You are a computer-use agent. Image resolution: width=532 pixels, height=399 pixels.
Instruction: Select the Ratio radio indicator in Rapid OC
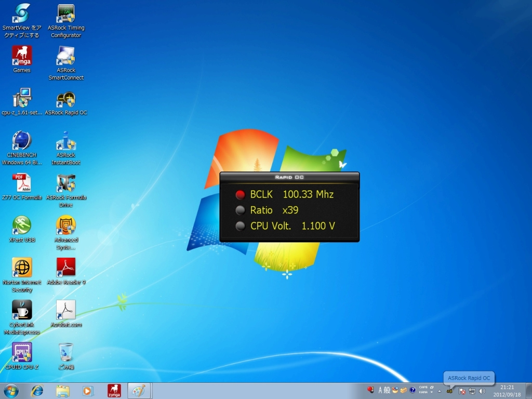[240, 210]
